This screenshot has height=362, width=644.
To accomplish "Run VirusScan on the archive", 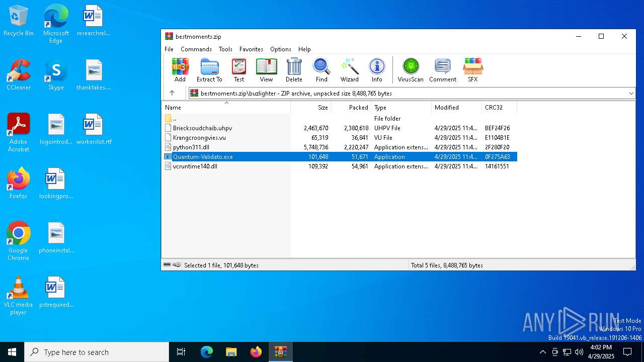I will [411, 70].
